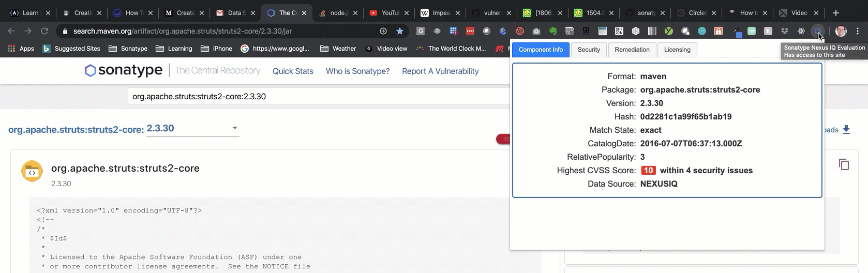Click the install plus icon in address bar
The width and height of the screenshot is (868, 273).
click(383, 31)
